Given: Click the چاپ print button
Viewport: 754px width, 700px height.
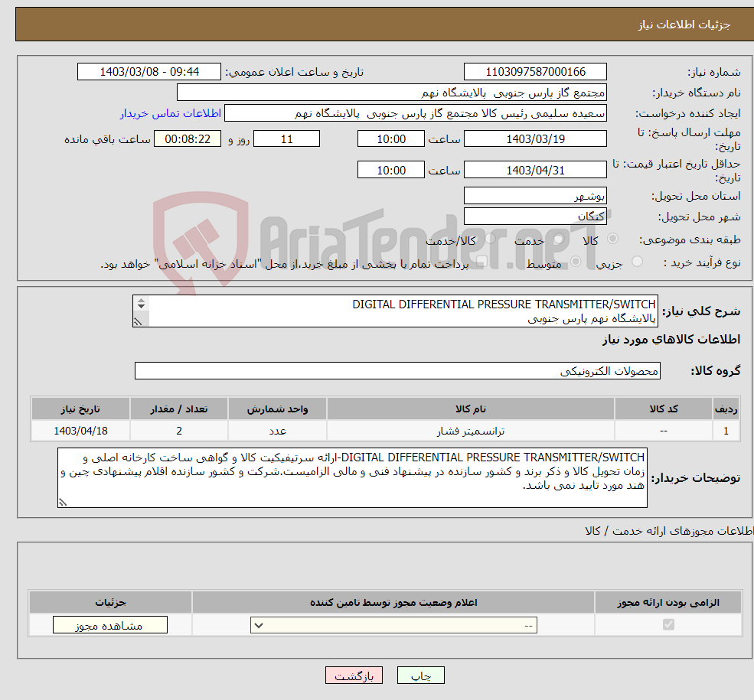Looking at the screenshot, I should pos(421,676).
